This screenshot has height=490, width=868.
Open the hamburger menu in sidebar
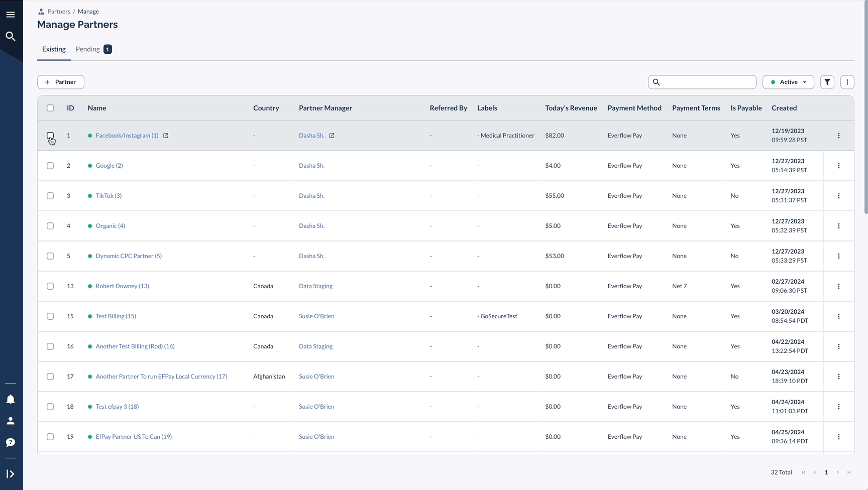11,15
